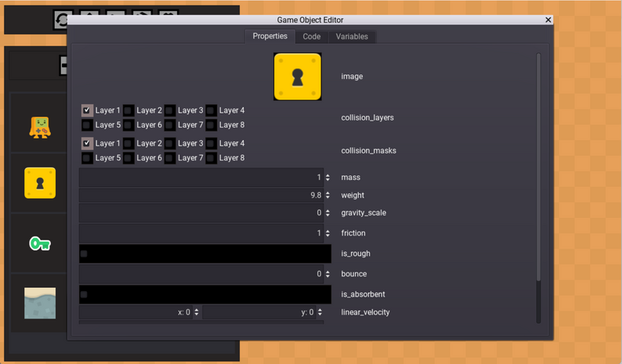Click the linear_velocity x stepper arrows

pos(197,312)
